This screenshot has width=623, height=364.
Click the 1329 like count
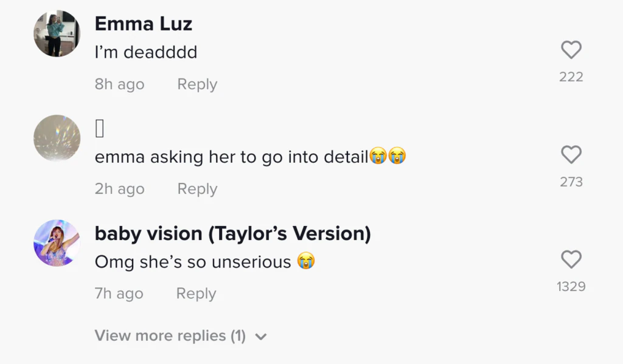tap(571, 286)
